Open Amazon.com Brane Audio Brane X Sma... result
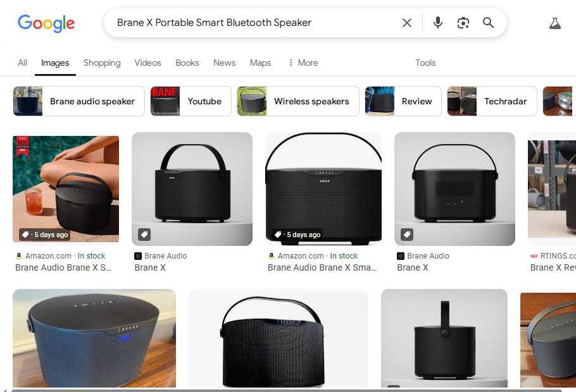576x392 pixels. point(323,267)
